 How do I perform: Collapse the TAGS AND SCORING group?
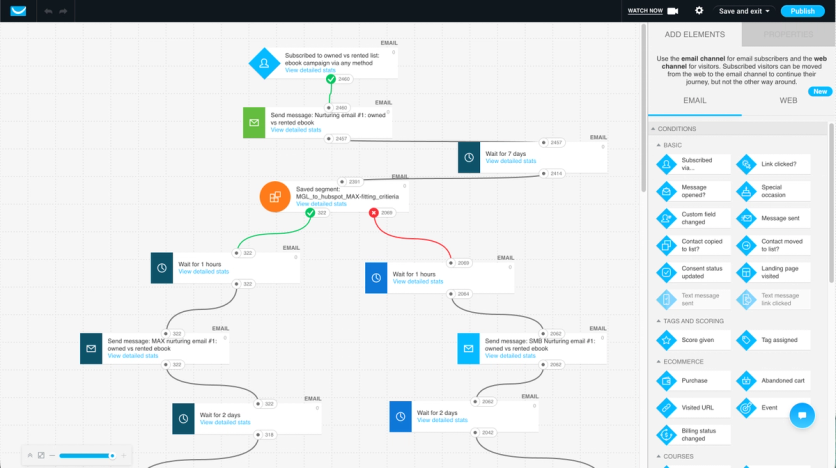click(658, 321)
